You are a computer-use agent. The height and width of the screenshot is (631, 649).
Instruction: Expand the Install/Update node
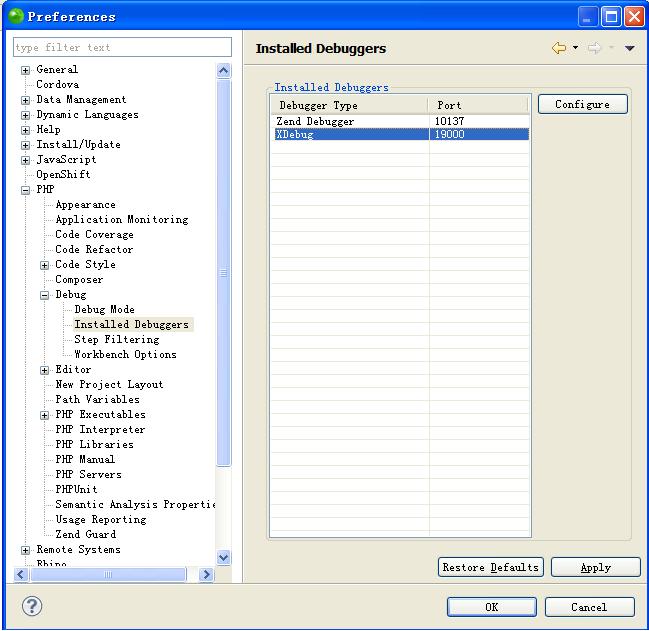[25, 145]
